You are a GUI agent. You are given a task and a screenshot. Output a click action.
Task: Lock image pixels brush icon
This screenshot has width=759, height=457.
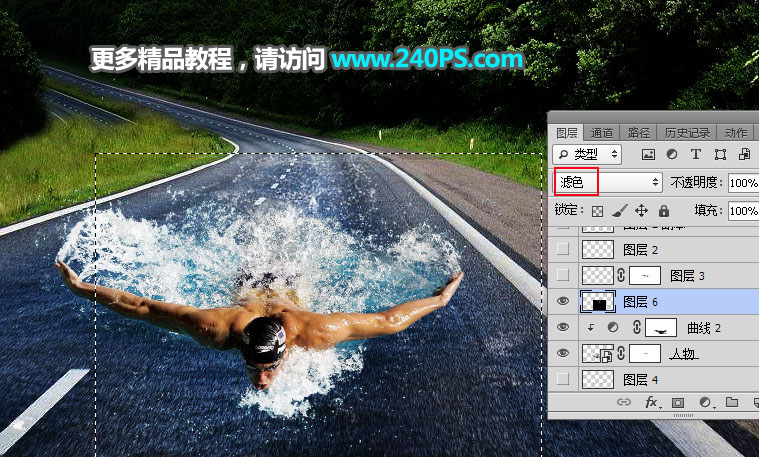[x=620, y=211]
